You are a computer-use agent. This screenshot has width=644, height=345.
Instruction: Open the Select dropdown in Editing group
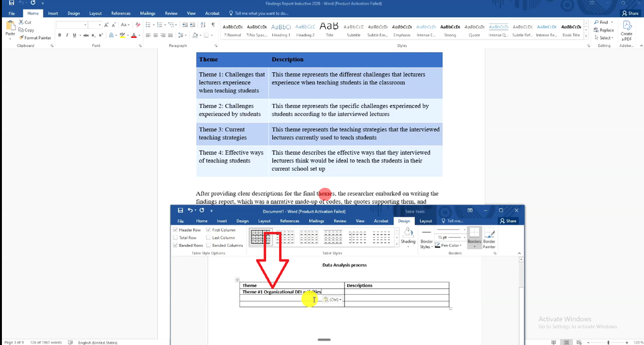point(606,38)
